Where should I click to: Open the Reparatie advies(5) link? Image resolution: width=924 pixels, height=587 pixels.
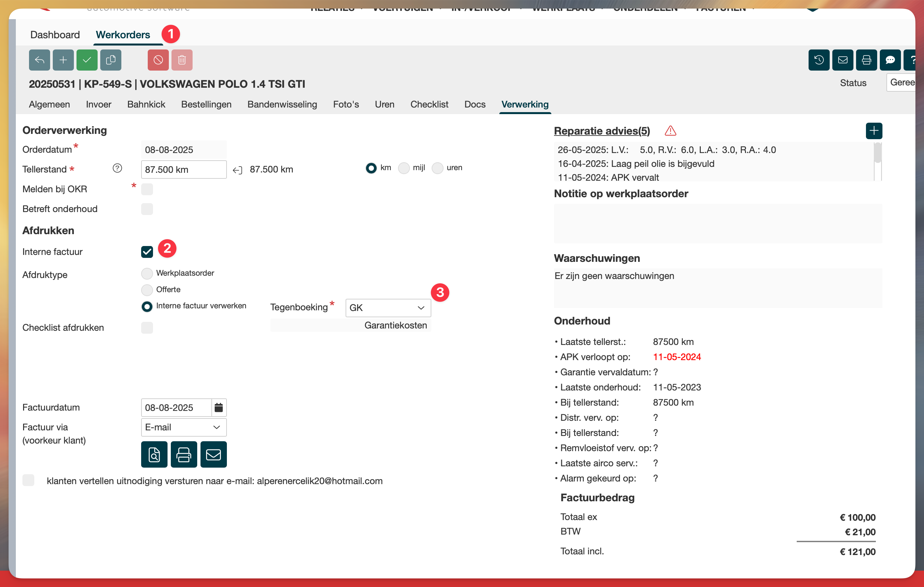pos(601,131)
